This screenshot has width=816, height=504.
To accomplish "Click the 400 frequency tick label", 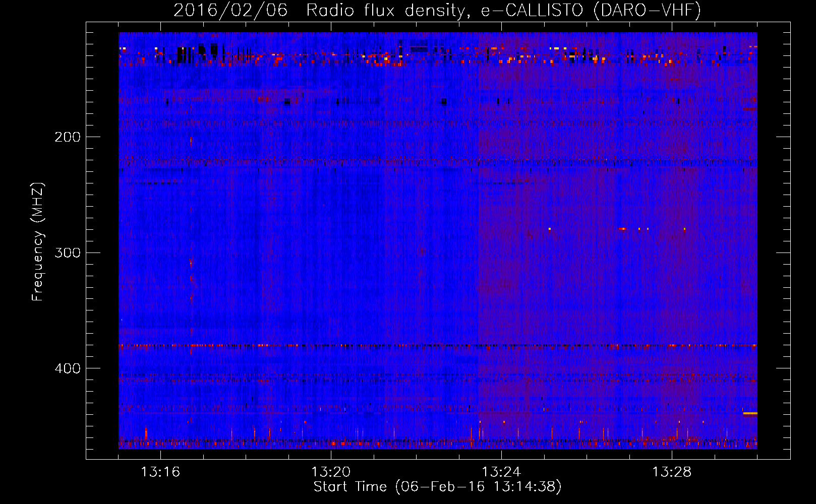I will [x=68, y=368].
